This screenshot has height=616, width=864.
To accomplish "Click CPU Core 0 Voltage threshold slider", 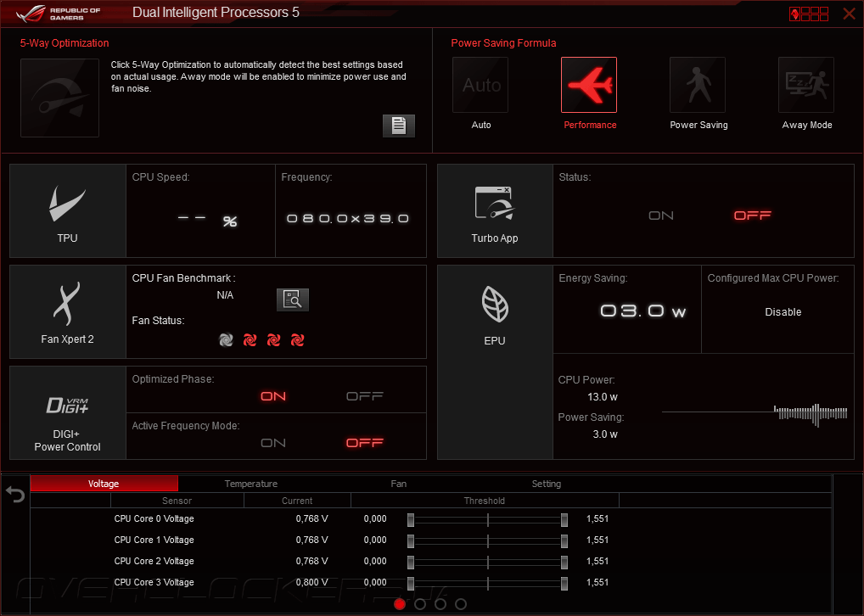I will [488, 519].
